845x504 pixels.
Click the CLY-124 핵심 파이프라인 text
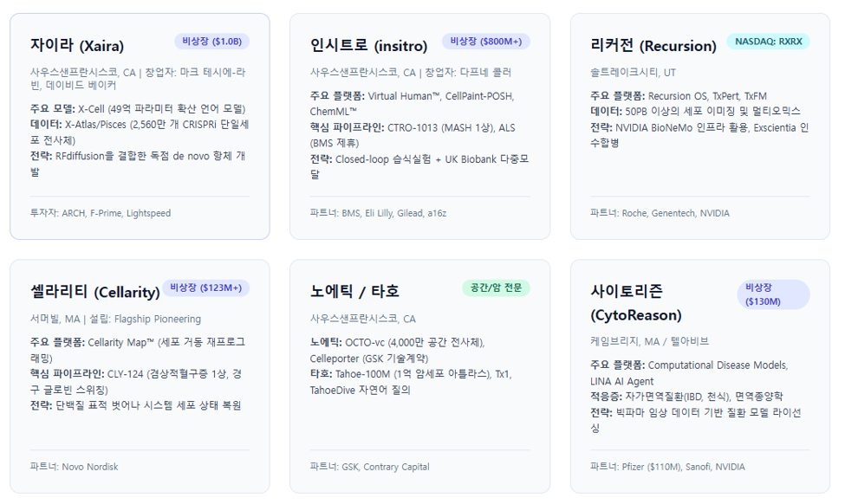(x=137, y=382)
